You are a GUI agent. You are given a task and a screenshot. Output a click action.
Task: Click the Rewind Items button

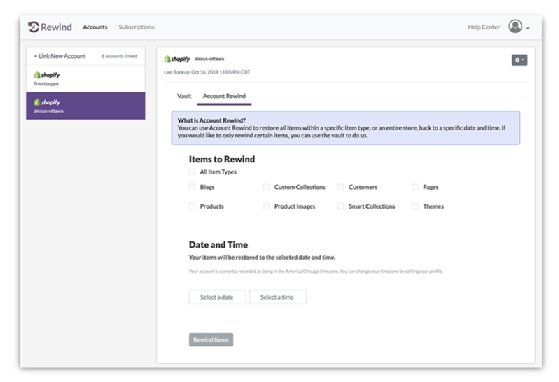point(211,340)
